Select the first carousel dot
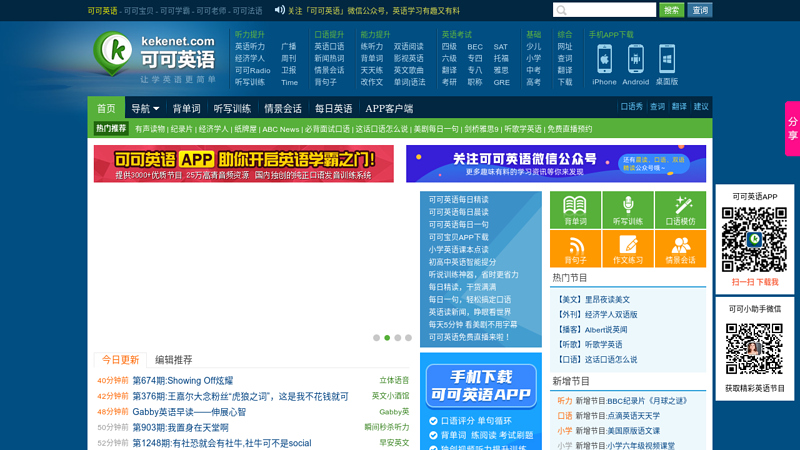The image size is (800, 450). point(377,338)
